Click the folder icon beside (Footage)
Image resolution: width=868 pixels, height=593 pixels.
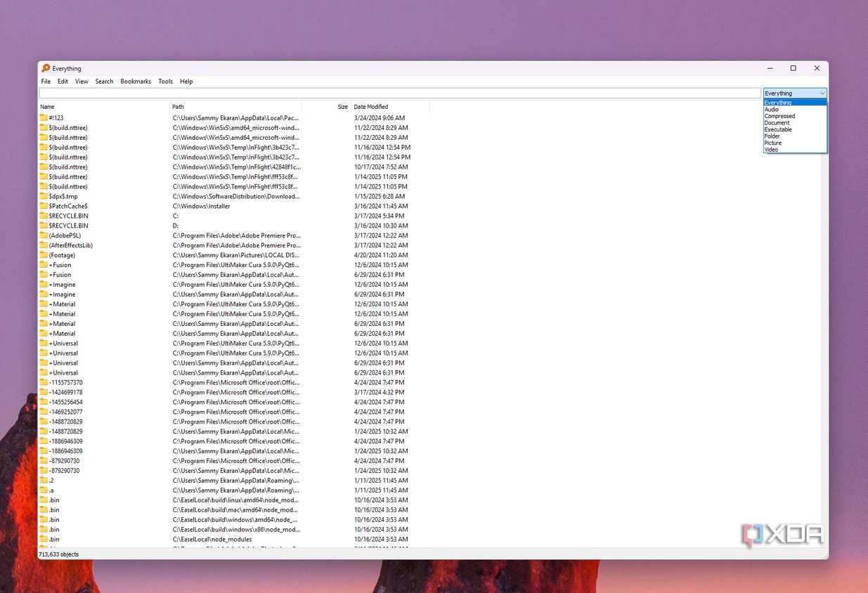tap(44, 255)
